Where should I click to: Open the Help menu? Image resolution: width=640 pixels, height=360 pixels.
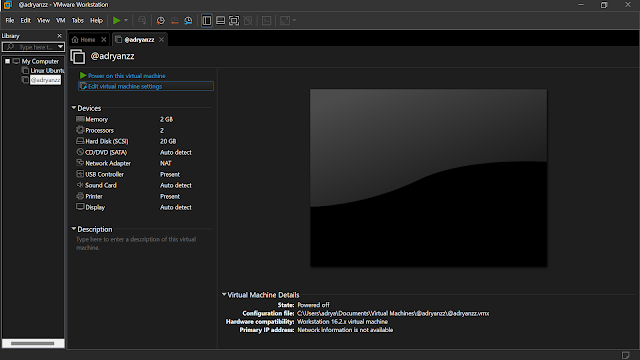pos(96,20)
